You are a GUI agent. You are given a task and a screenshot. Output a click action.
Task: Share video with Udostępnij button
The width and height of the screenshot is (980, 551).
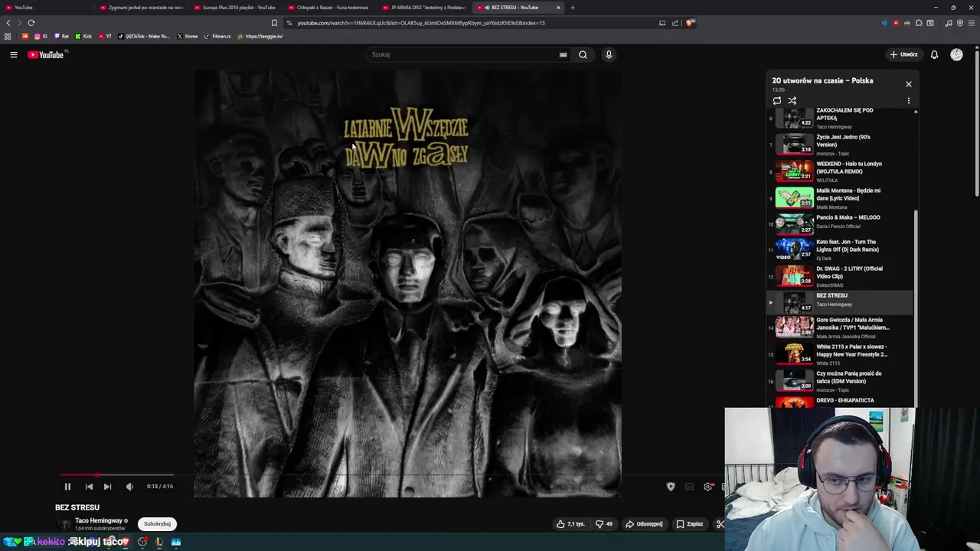pos(644,524)
